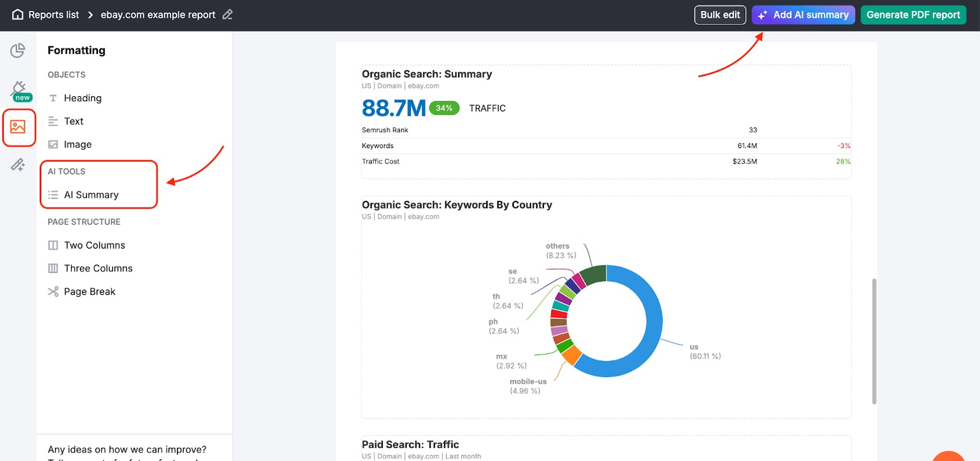Screen dimensions: 980x461
Task: Click Organic Search: Keywords By Country title
Action: (457, 205)
